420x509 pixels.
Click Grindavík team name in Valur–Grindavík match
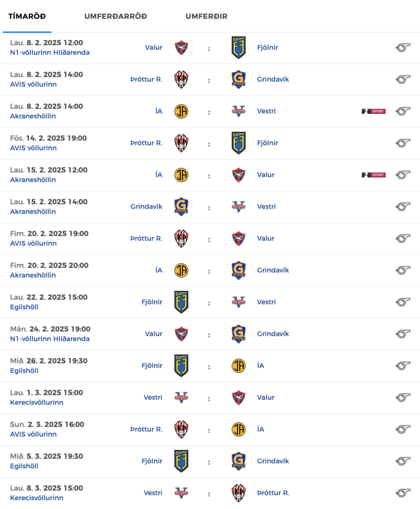[x=273, y=334]
